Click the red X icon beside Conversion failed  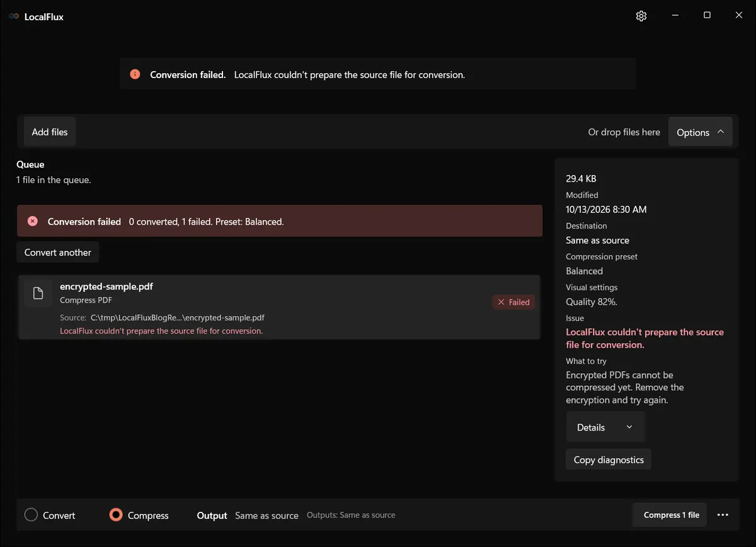pyautogui.click(x=33, y=221)
